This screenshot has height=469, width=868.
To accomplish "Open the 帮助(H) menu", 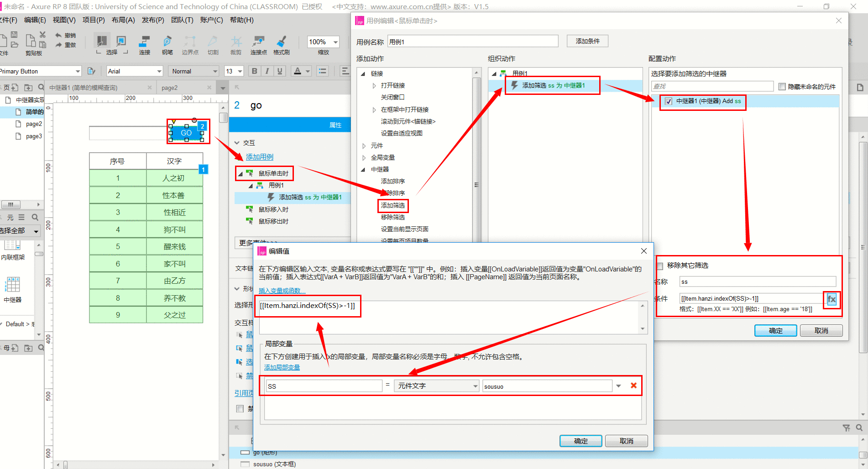I will tap(241, 20).
